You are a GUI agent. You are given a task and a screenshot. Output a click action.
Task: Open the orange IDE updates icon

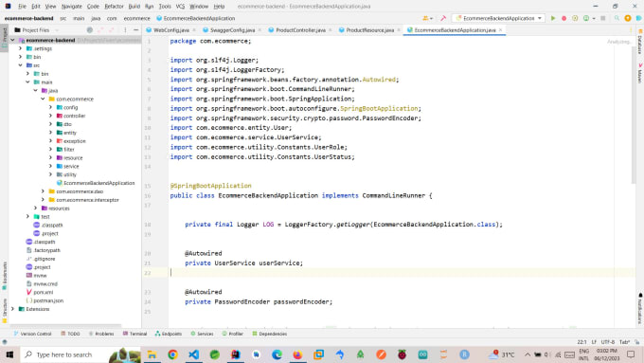coord(628,18)
